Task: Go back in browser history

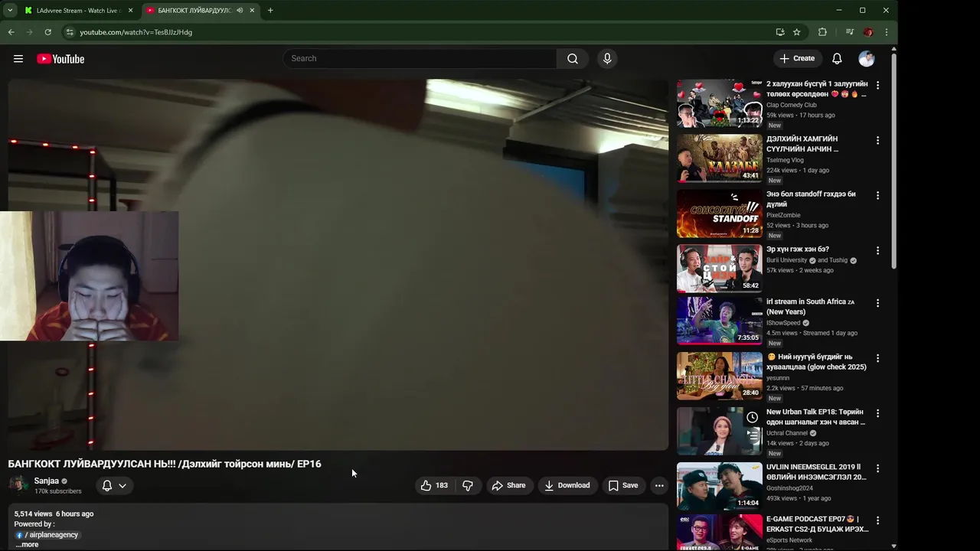Action: (11, 32)
